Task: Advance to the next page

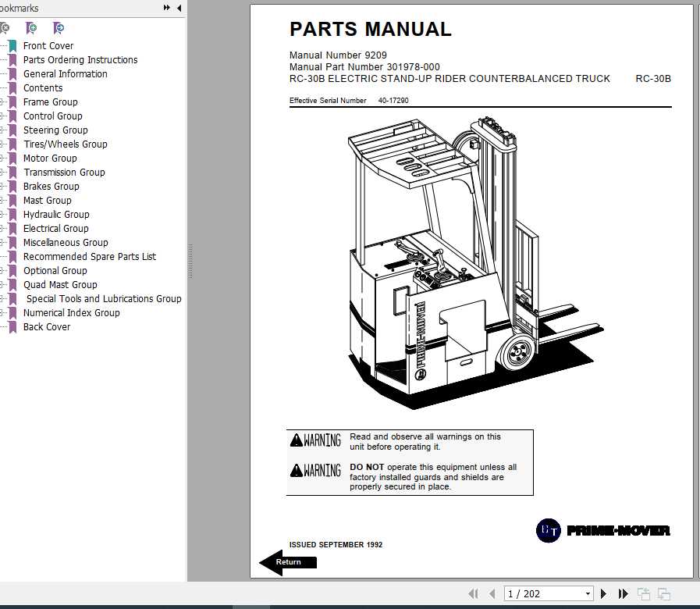Action: pos(604,593)
